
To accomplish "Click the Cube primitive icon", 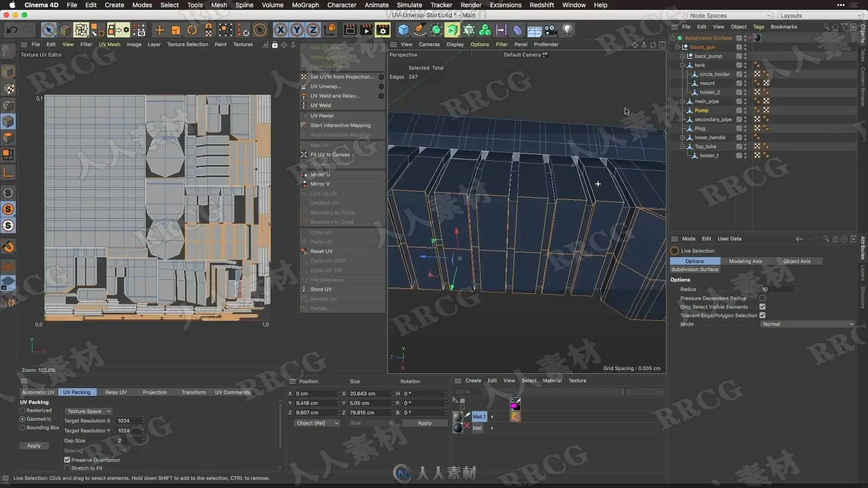I will [x=403, y=30].
